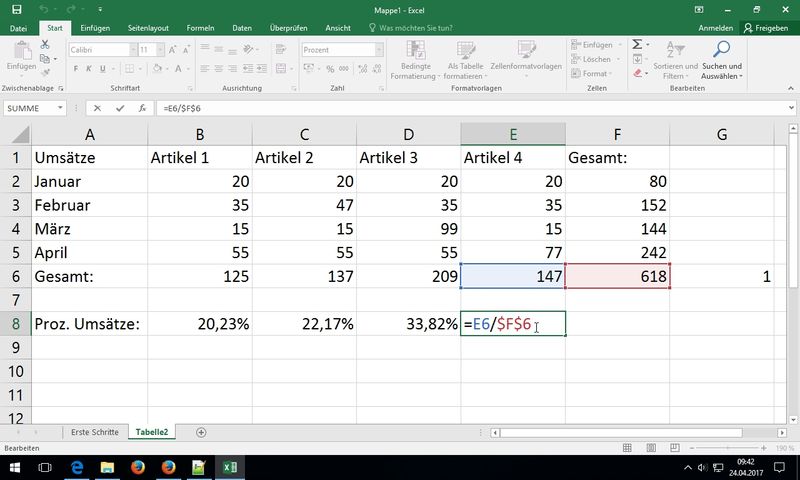
Task: Open the Quick Access Toolbar customize arrow
Action: tap(100, 10)
